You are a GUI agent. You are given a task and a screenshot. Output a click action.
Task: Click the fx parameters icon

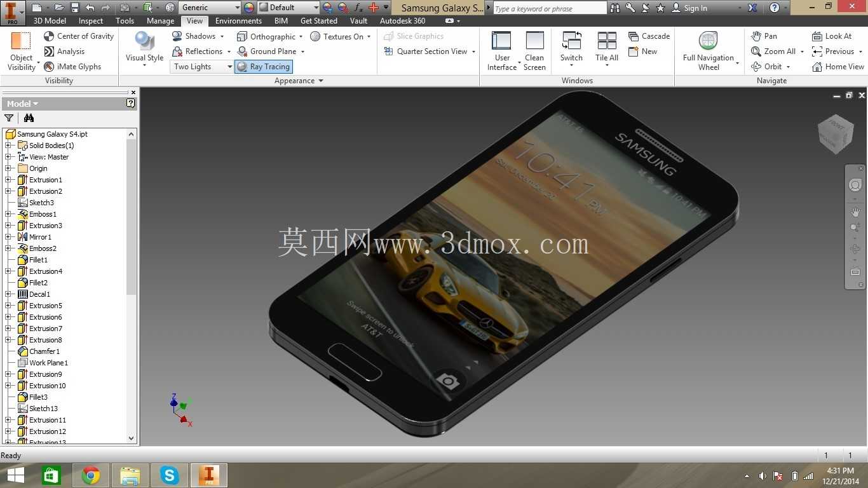click(x=358, y=8)
